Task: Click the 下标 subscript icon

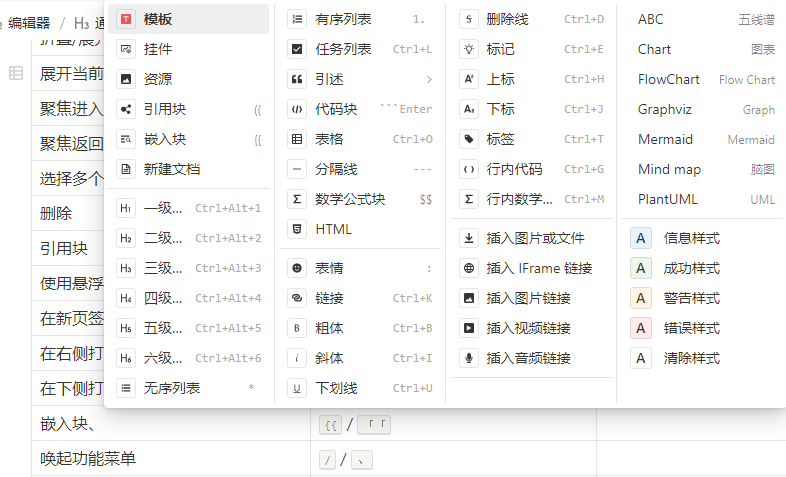Action: (469, 109)
